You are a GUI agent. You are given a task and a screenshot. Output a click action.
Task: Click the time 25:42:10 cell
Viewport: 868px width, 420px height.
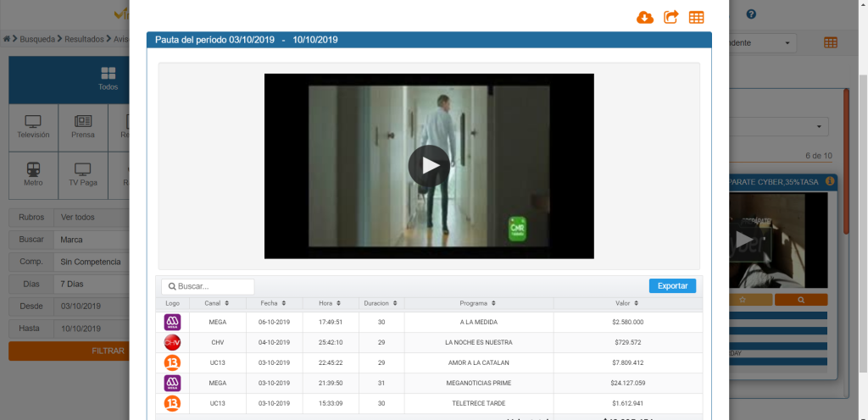(x=331, y=343)
